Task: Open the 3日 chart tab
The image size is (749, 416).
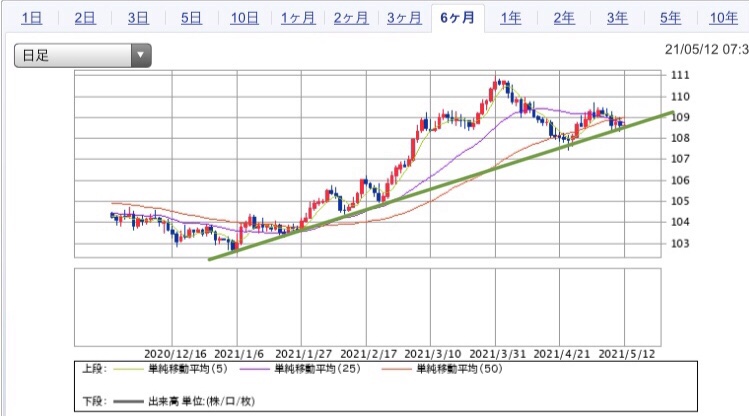Action: (x=138, y=18)
